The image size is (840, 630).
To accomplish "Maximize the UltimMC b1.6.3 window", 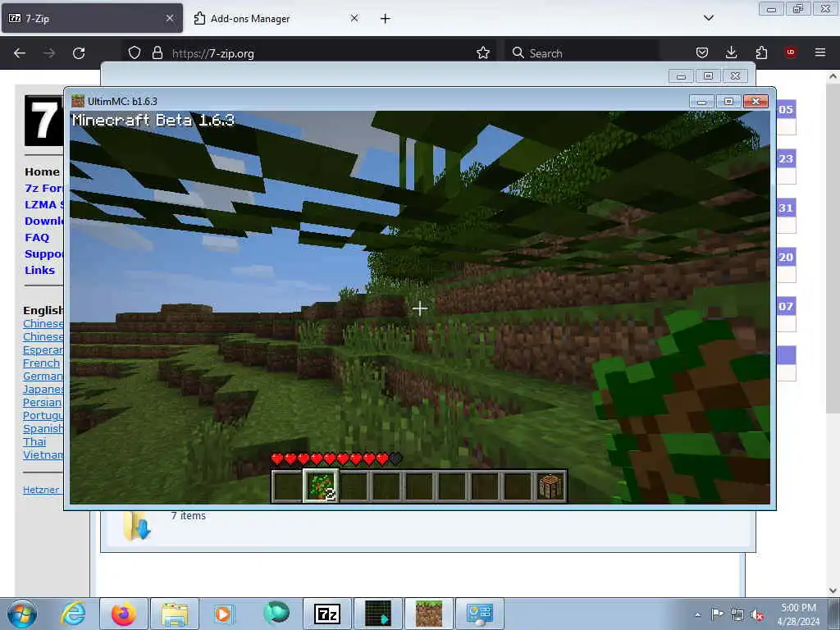I will [x=728, y=101].
